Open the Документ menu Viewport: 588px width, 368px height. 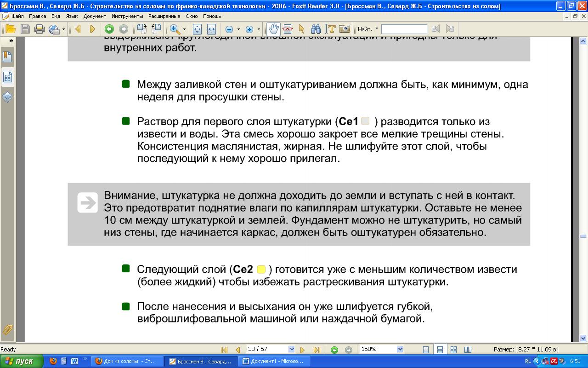(x=95, y=16)
